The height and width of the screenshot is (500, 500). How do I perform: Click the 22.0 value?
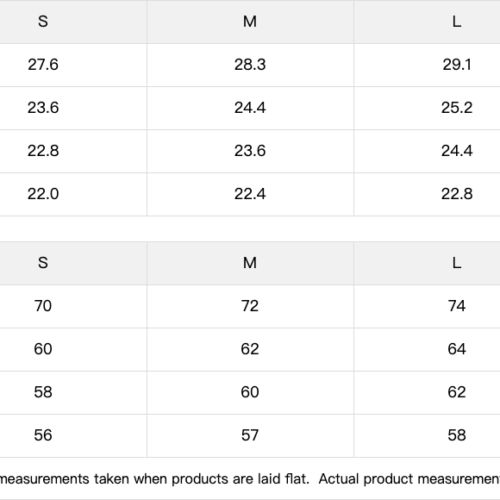[x=43, y=194]
